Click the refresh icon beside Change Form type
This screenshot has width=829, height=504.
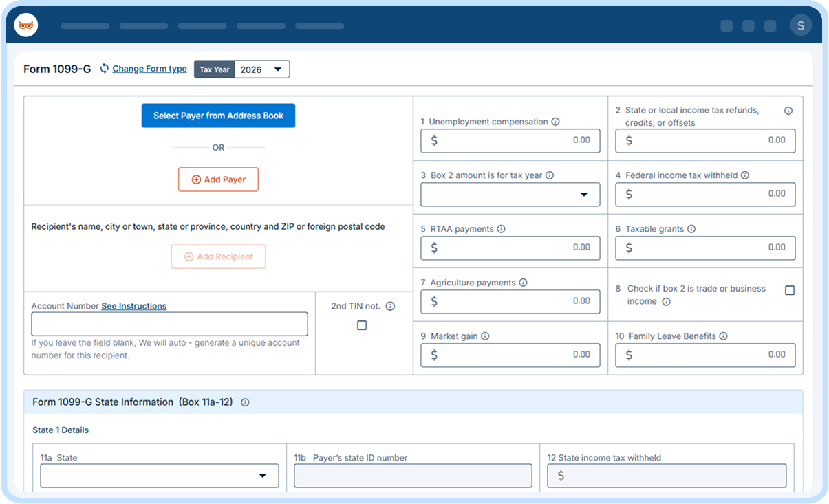coord(105,68)
